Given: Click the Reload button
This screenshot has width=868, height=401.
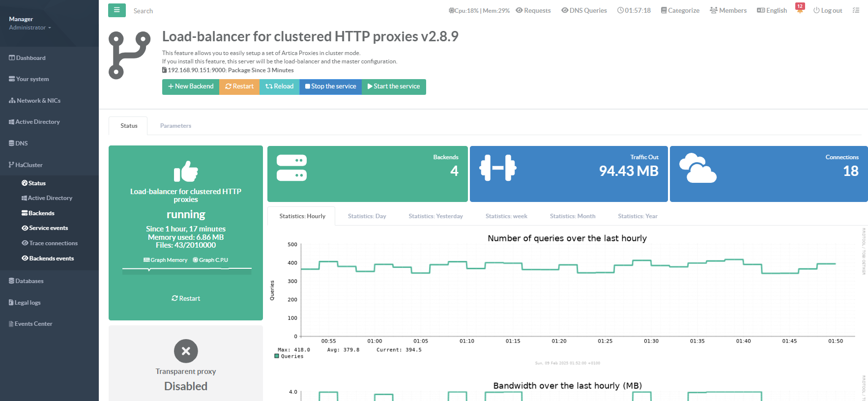Looking at the screenshot, I should [x=279, y=86].
